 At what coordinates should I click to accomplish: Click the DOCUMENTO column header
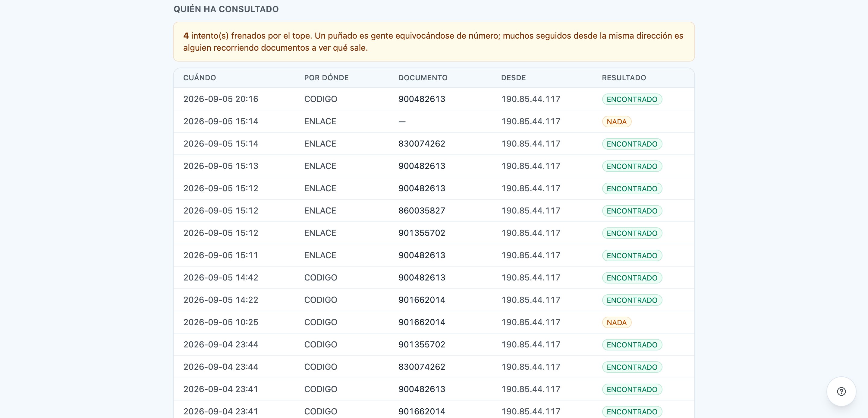tap(423, 78)
